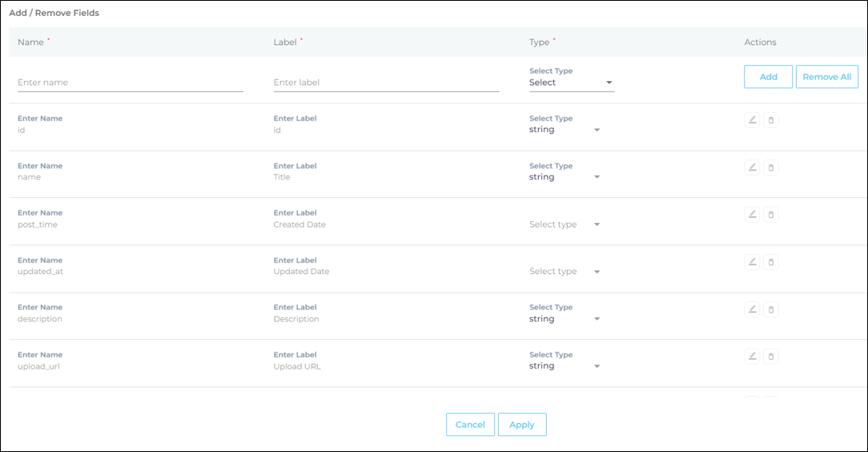This screenshot has height=452, width=868.
Task: Click the edit pencil icon for id row
Action: 752,120
